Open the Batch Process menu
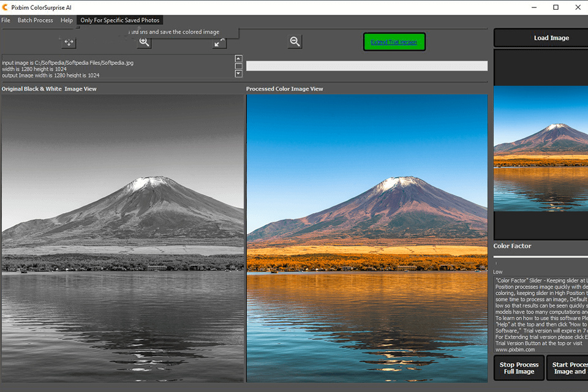This screenshot has width=588, height=392. coord(36,20)
